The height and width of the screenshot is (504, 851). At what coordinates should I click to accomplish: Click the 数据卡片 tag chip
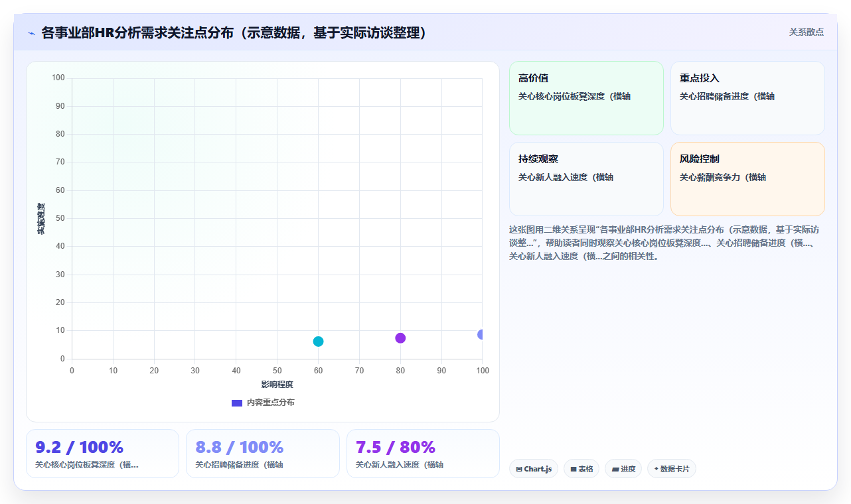(x=672, y=469)
